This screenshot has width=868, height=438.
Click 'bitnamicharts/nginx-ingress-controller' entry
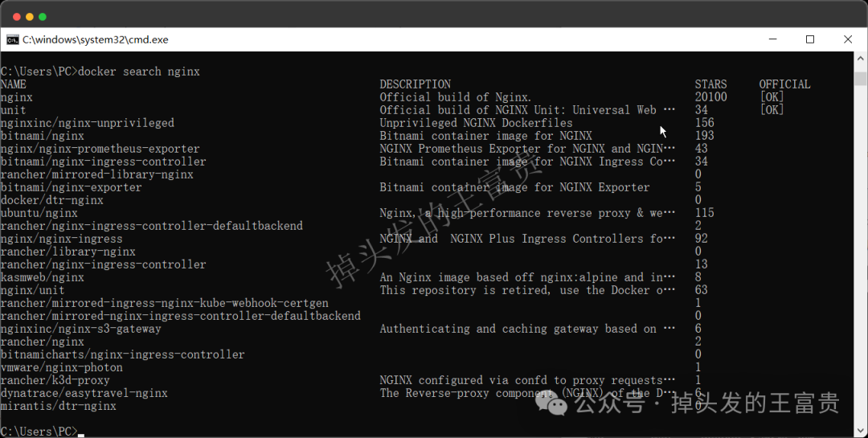[123, 355]
